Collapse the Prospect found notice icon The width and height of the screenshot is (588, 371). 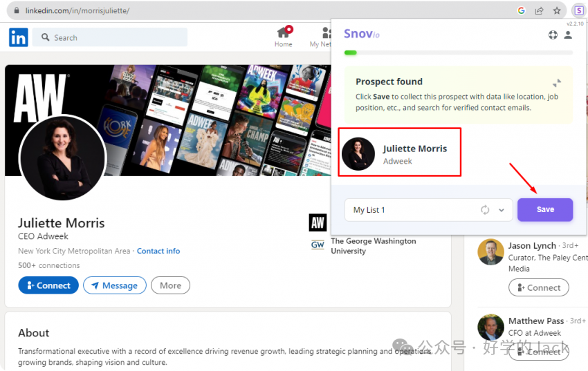[x=557, y=83]
